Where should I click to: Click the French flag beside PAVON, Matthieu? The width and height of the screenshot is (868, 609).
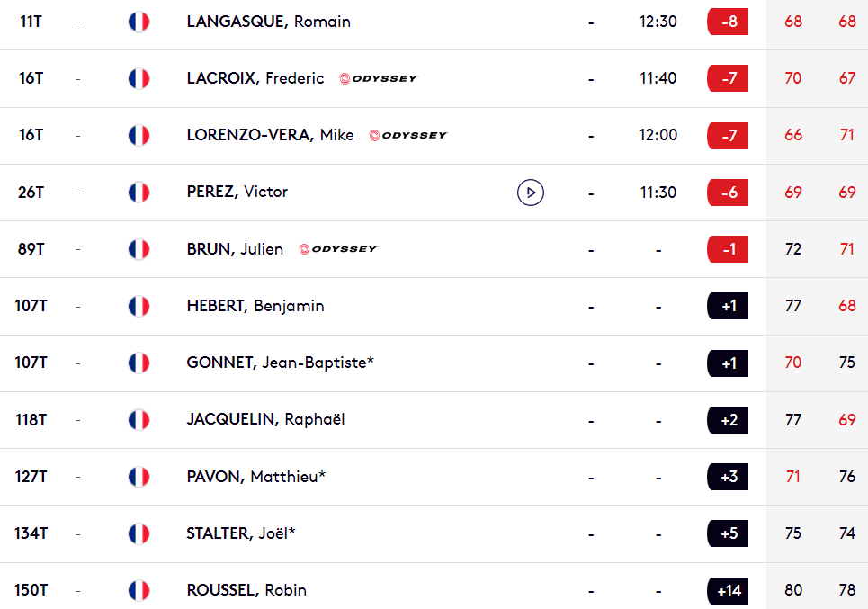pyautogui.click(x=139, y=477)
